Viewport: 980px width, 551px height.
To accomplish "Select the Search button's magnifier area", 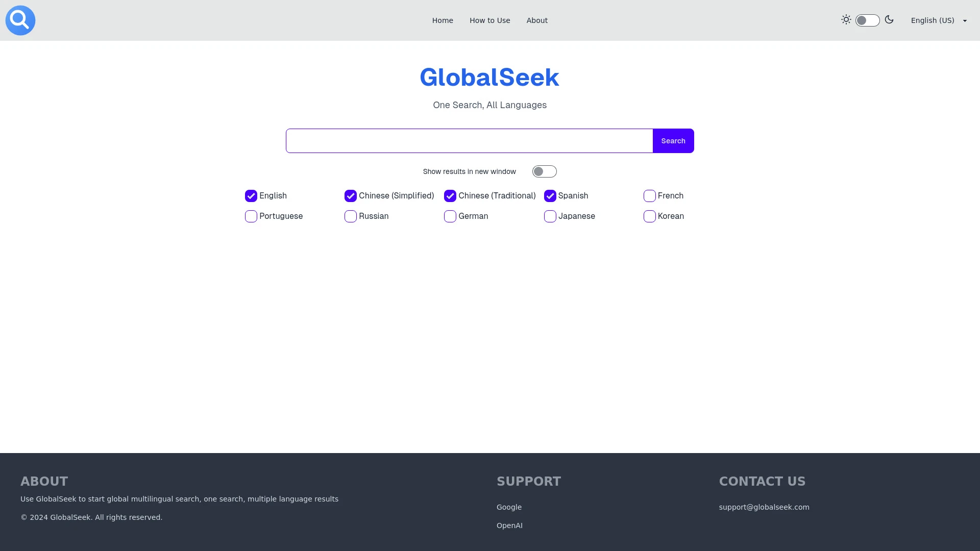I will (673, 141).
